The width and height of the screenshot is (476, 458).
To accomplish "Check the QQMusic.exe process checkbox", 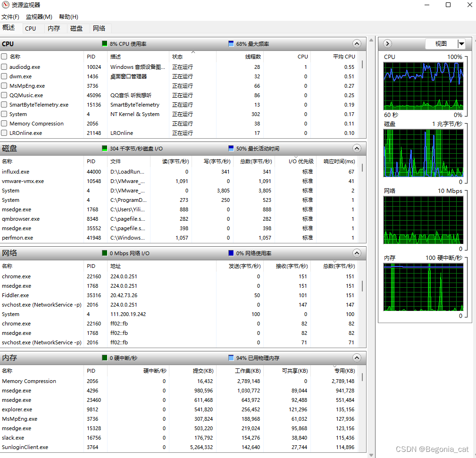I will tap(5, 95).
